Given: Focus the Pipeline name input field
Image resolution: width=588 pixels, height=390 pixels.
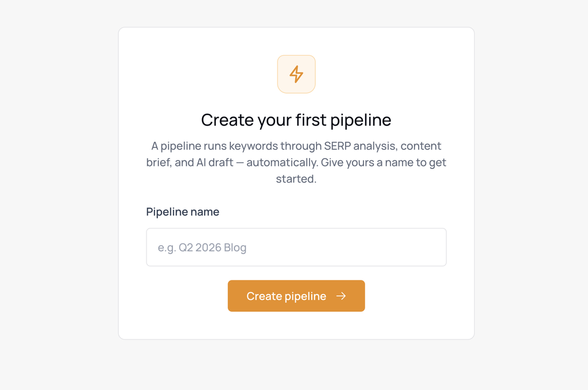Looking at the screenshot, I should tap(296, 247).
